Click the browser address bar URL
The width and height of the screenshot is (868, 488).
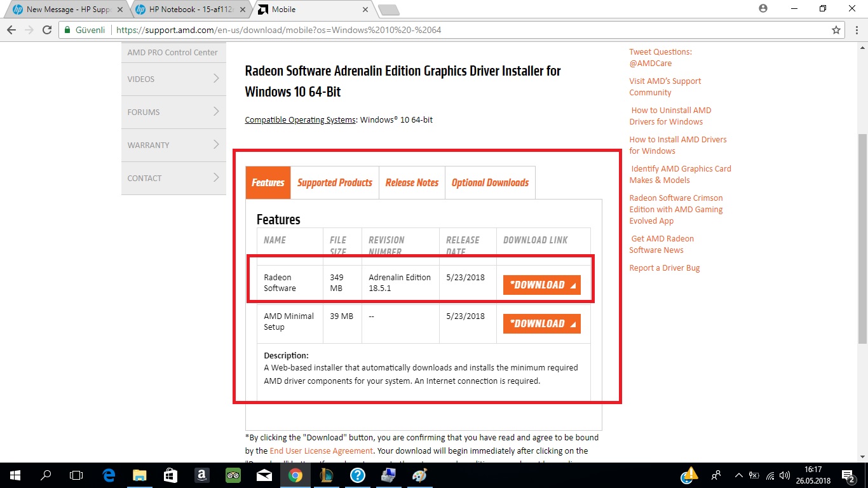[278, 30]
